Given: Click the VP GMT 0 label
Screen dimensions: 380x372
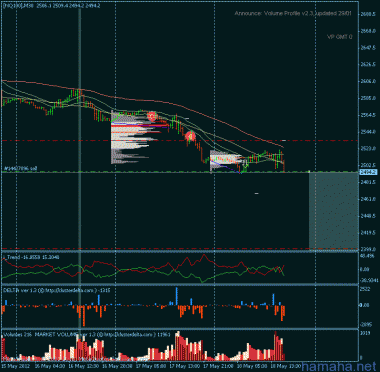Looking at the screenshot, I should (x=339, y=37).
